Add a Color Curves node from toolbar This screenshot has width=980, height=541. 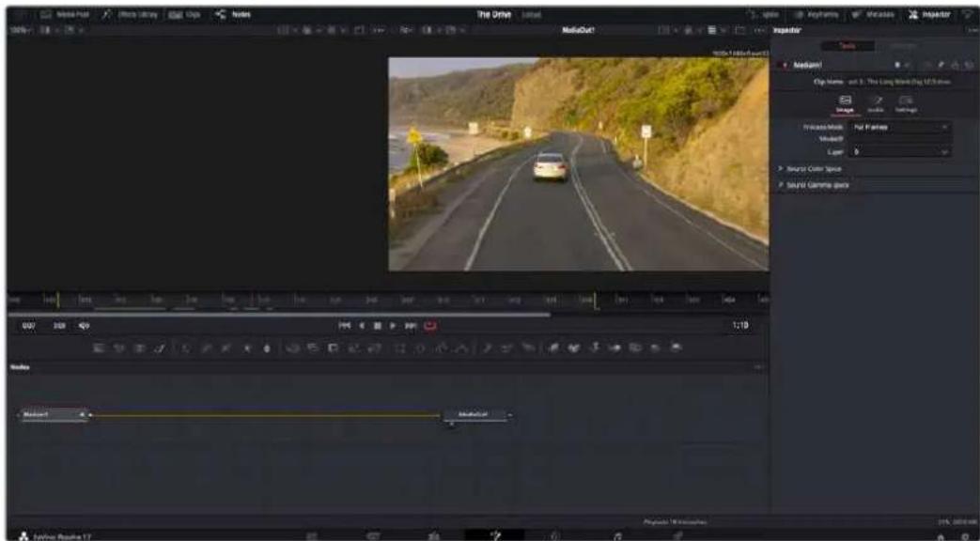coord(207,348)
